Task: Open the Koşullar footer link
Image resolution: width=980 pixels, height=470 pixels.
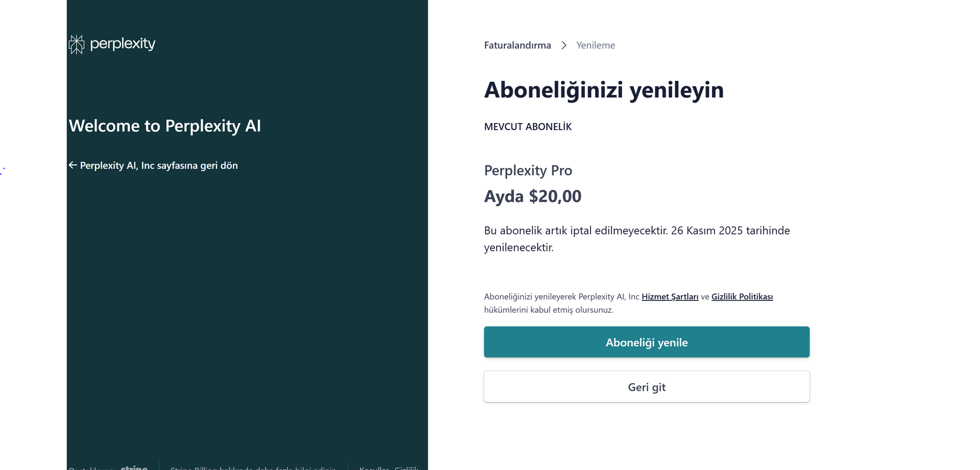Action: coord(374,468)
